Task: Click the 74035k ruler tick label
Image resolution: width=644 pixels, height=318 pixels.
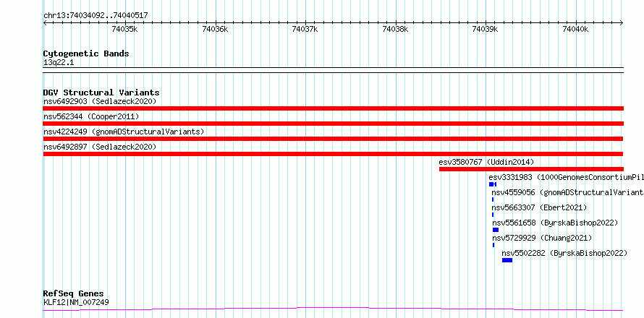Action: (125, 29)
